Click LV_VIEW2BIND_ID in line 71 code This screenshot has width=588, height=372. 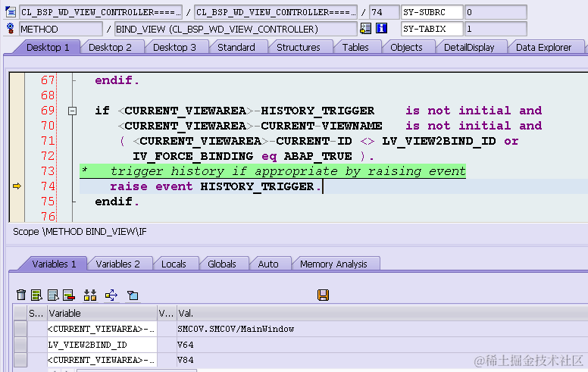pyautogui.click(x=439, y=141)
